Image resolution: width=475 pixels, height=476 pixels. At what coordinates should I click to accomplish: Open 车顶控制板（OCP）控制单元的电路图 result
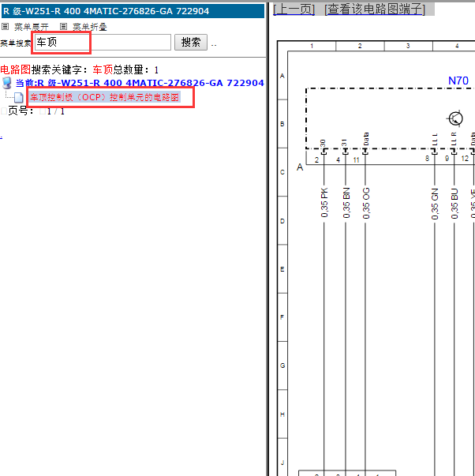[x=104, y=97]
